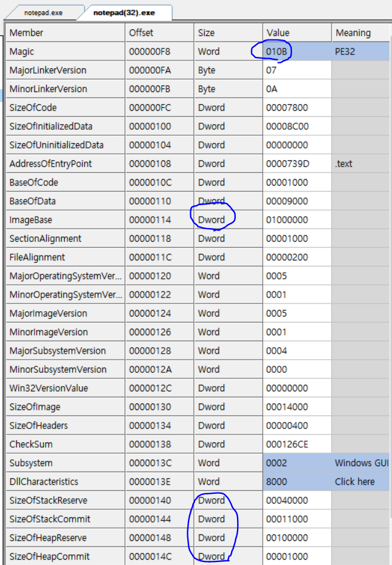Select the Magic value 010B cell

(297, 51)
